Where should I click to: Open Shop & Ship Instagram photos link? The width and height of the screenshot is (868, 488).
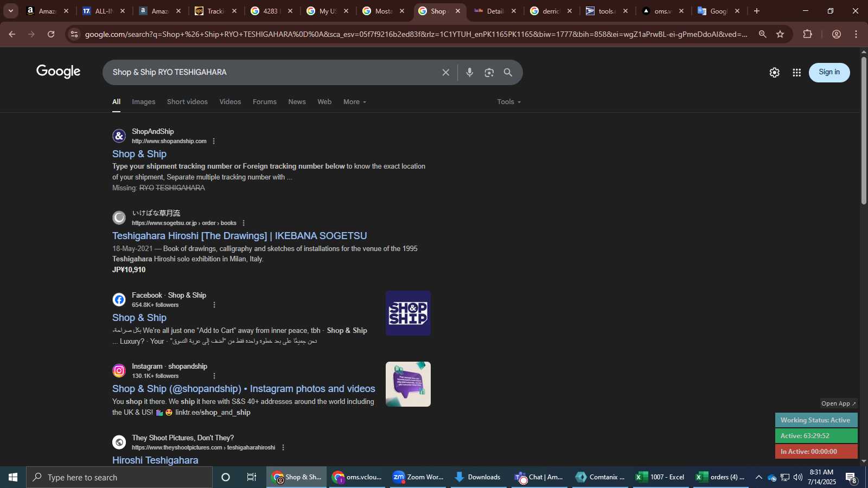(x=244, y=389)
